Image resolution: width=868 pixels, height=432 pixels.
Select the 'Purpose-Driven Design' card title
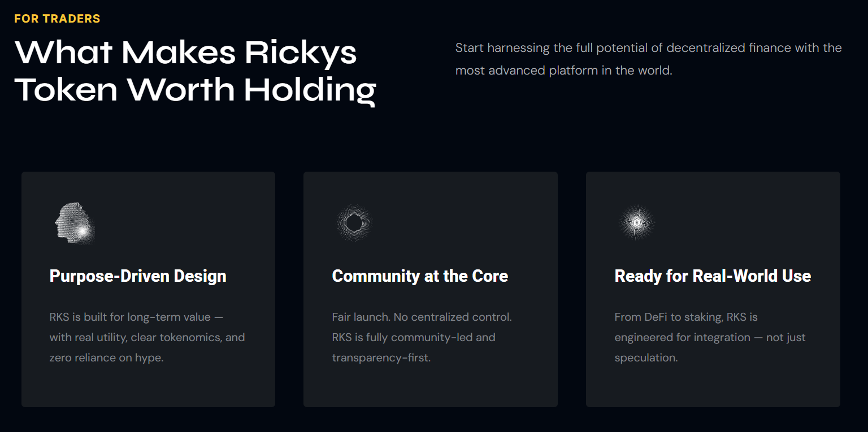138,276
